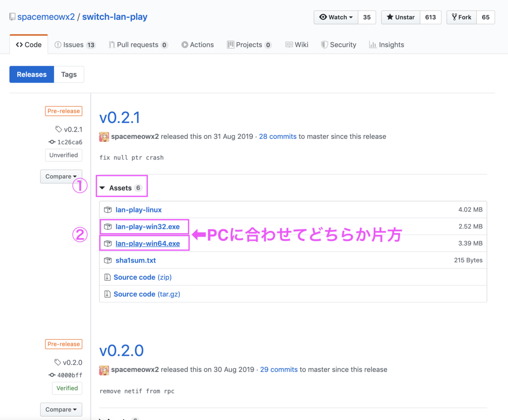This screenshot has height=420, width=508.
Task: Click archive icon beside Source code (tar.gz)
Action: 108,294
